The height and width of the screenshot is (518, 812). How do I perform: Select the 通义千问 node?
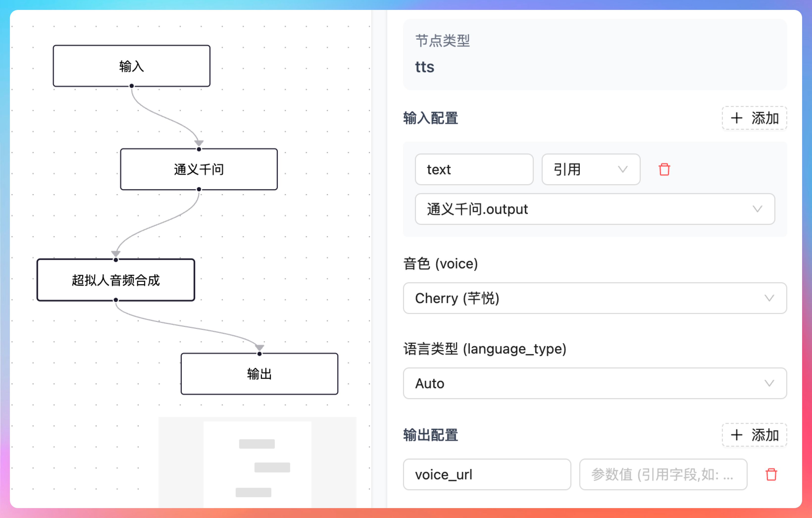(199, 169)
